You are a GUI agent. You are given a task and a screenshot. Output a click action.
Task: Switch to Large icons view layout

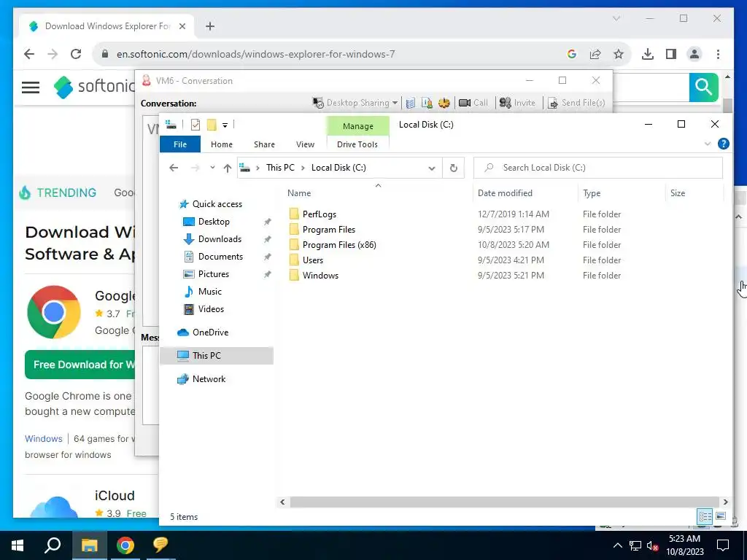(x=720, y=516)
